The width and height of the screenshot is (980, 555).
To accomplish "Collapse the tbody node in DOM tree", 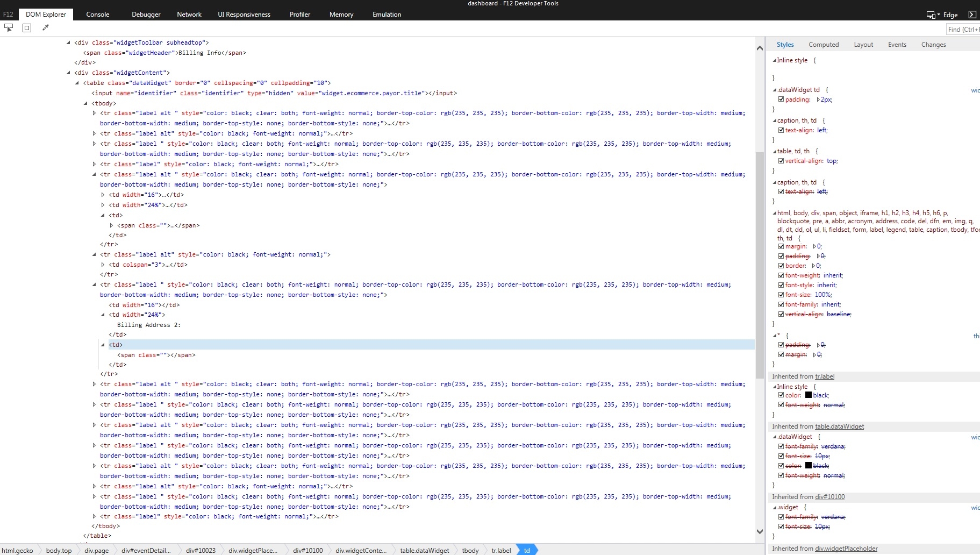I will [85, 104].
